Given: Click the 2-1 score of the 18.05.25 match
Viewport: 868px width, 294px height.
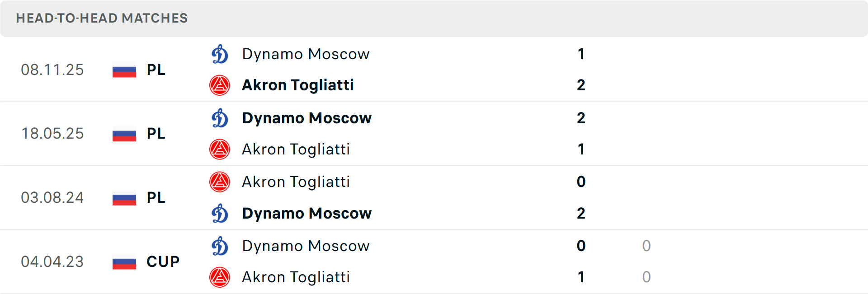Looking at the screenshot, I should [581, 134].
